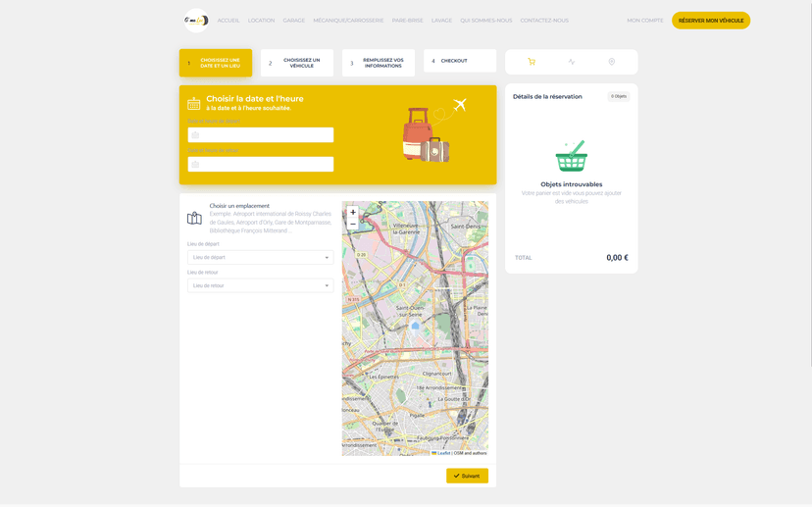Zoom out on the map

tap(353, 225)
